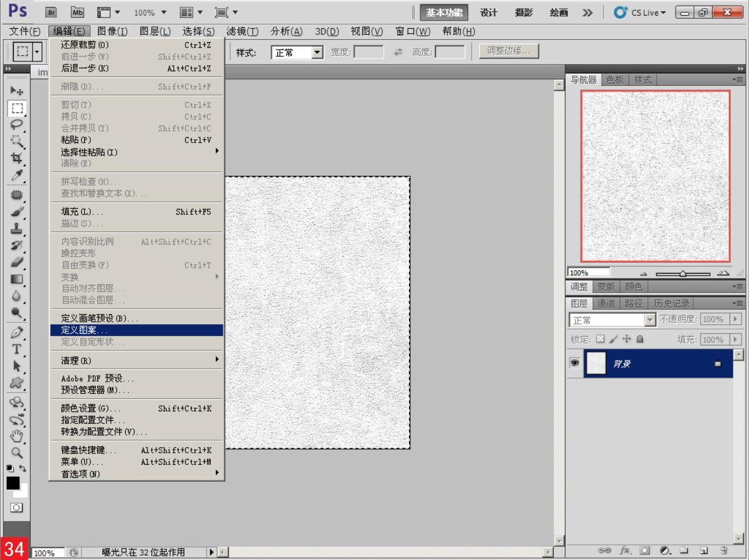Select the Blur tool
749x560 pixels.
pos(17,296)
